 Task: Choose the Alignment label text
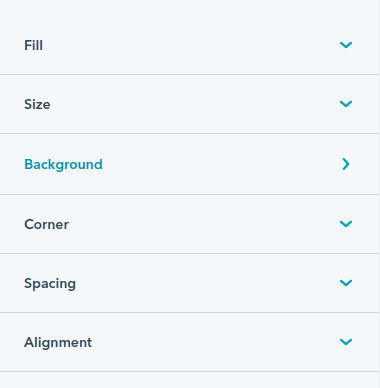point(58,342)
